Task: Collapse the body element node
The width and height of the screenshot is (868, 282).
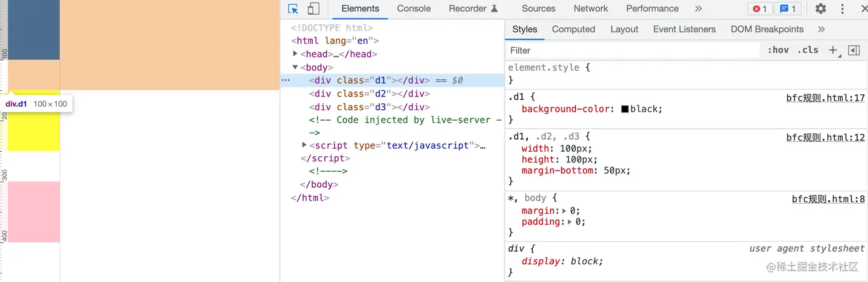Action: [x=295, y=67]
